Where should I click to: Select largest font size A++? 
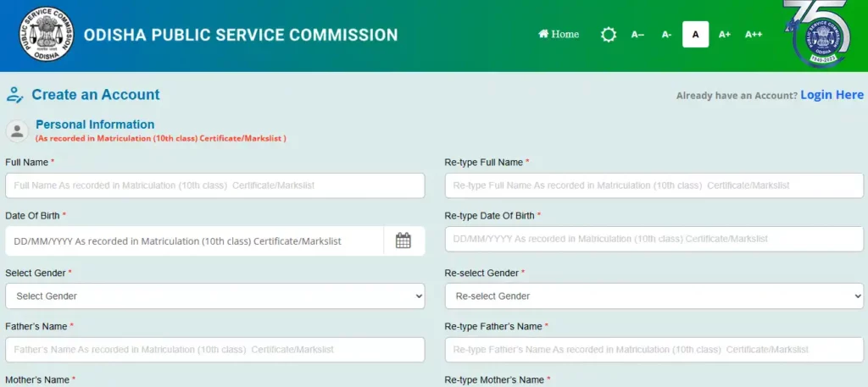tap(754, 34)
